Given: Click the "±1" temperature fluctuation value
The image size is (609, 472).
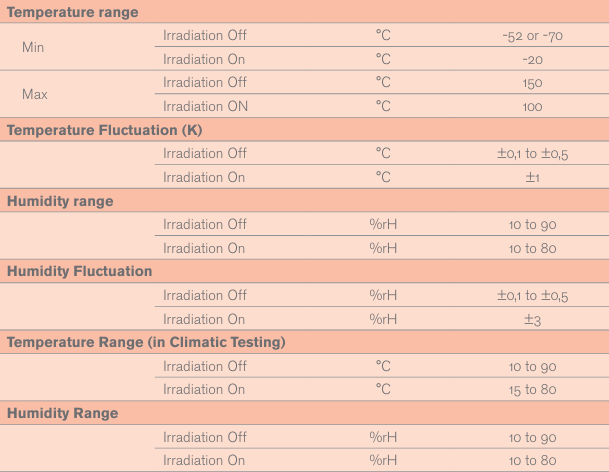Looking at the screenshot, I should tap(532, 177).
